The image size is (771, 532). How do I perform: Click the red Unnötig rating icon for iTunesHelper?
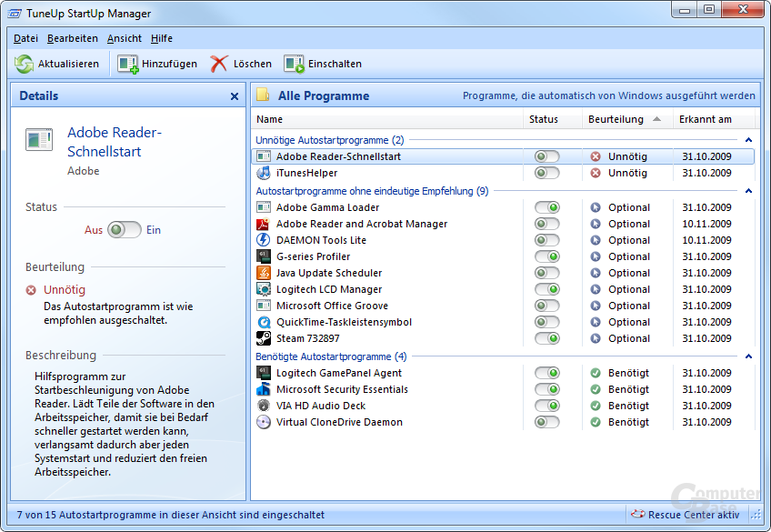pyautogui.click(x=596, y=173)
